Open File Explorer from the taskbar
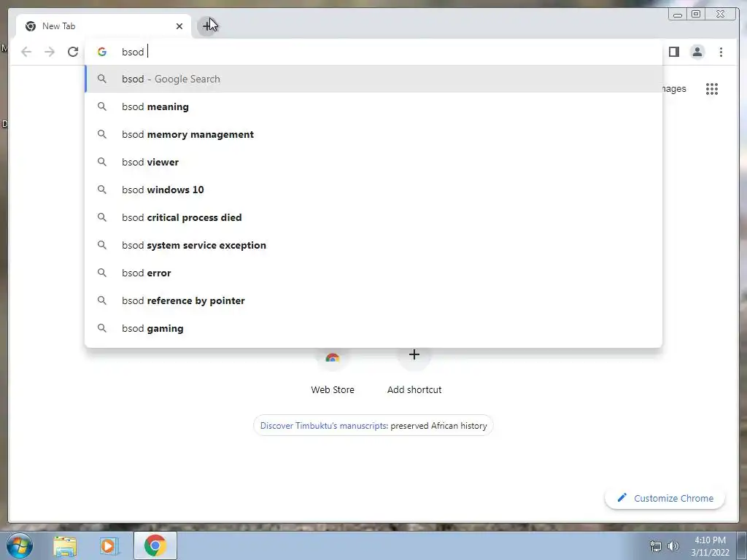Image resolution: width=747 pixels, height=560 pixels. (x=65, y=545)
